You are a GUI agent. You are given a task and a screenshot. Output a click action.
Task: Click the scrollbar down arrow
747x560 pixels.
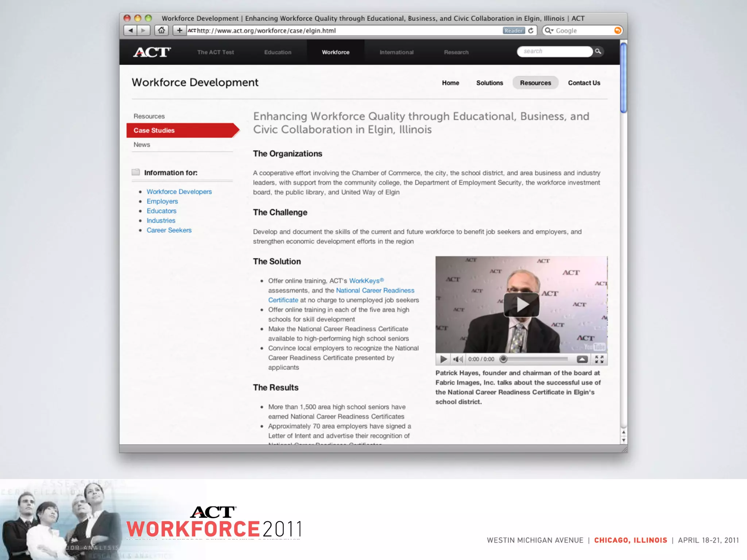[x=624, y=440]
